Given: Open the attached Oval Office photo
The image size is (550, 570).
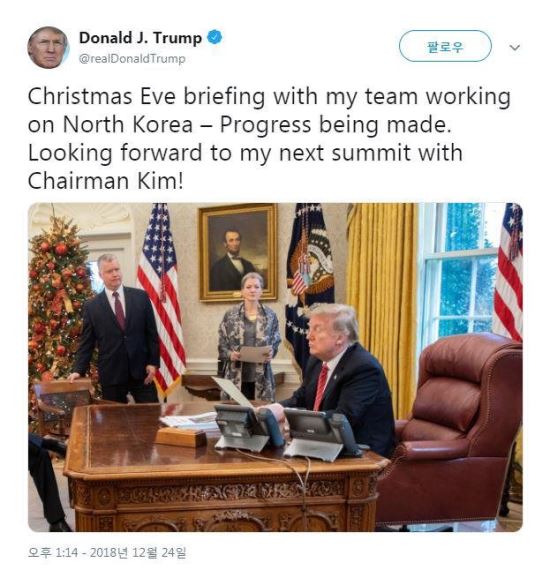Looking at the screenshot, I should pyautogui.click(x=275, y=367).
